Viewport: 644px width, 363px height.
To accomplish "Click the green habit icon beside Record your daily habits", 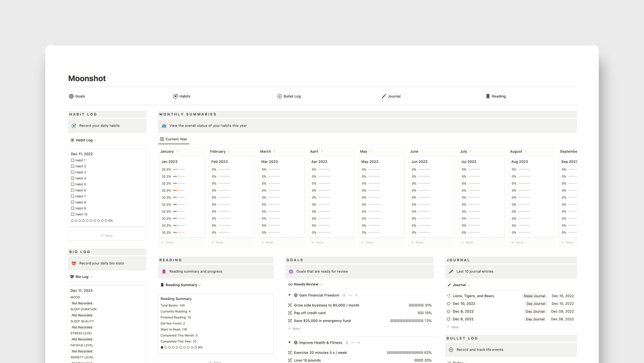I will tap(74, 126).
